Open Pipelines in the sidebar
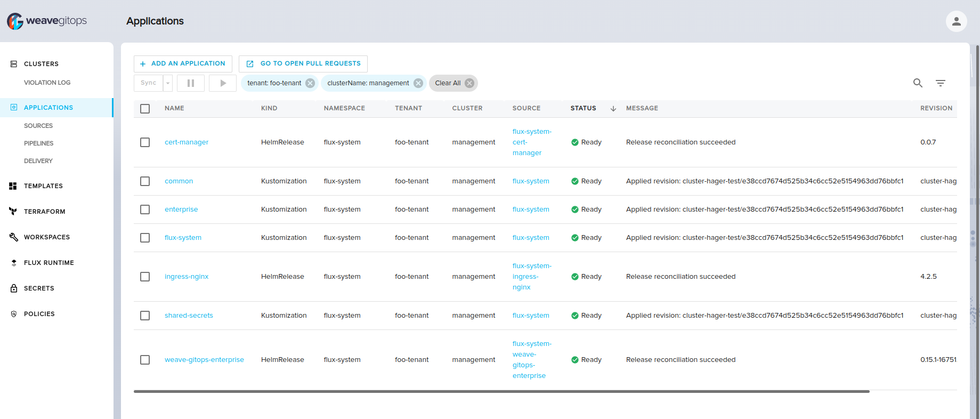Screen dimensions: 980x419 [x=38, y=143]
